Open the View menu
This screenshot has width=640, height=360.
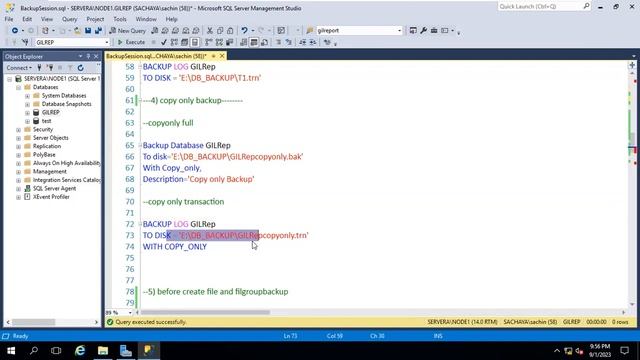click(47, 19)
